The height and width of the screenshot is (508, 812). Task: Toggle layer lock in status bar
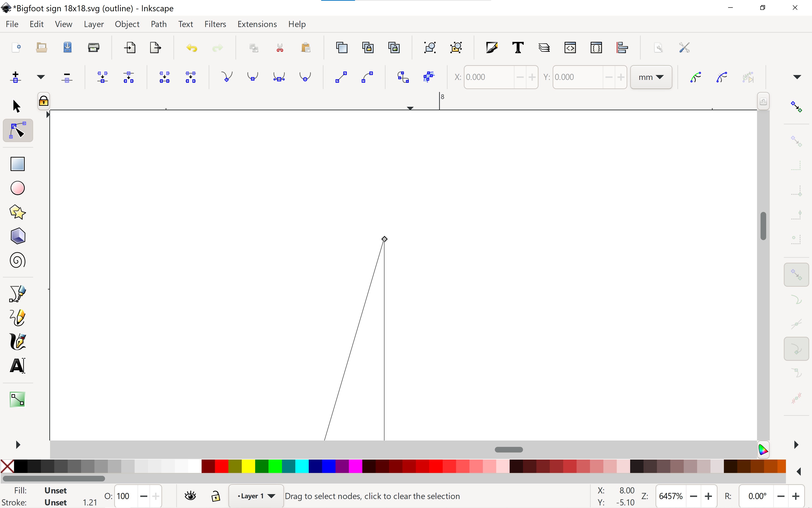pos(216,496)
